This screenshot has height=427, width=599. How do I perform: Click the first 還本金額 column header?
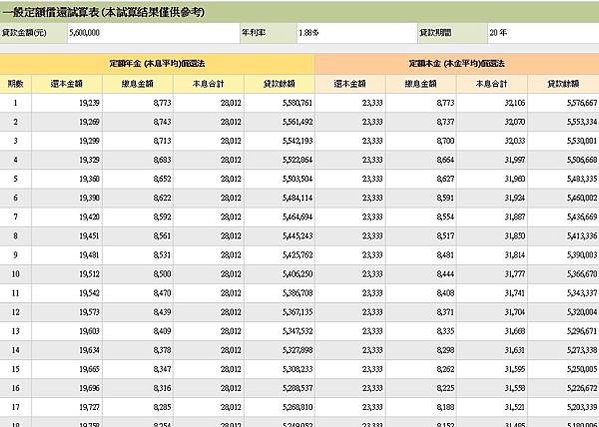[67, 84]
